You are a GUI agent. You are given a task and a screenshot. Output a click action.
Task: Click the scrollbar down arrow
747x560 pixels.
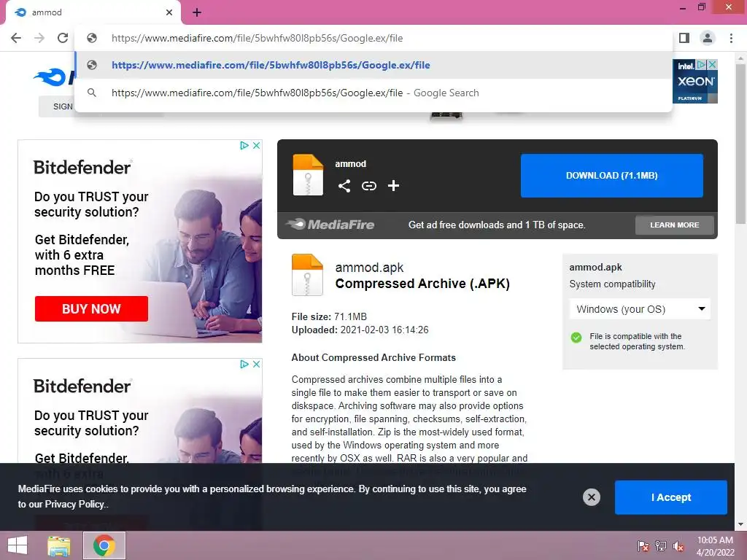coord(740,525)
